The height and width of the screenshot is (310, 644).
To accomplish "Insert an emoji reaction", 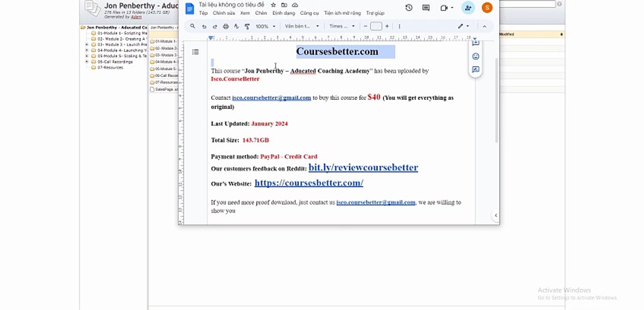I will pyautogui.click(x=476, y=56).
